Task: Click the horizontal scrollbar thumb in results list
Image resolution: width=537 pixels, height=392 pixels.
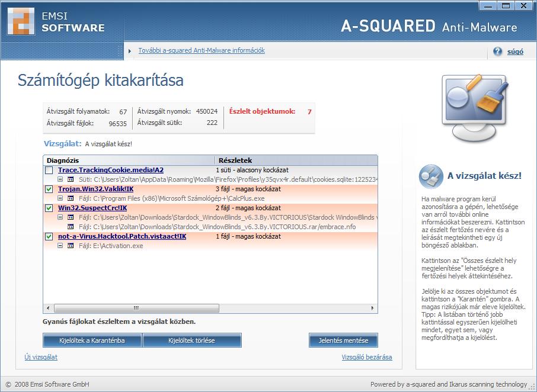Action: 136,309
